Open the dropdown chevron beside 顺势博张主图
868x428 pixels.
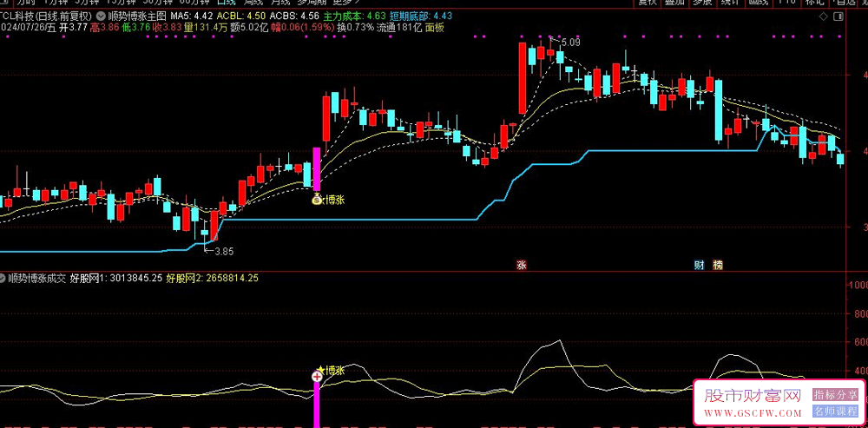click(x=100, y=16)
